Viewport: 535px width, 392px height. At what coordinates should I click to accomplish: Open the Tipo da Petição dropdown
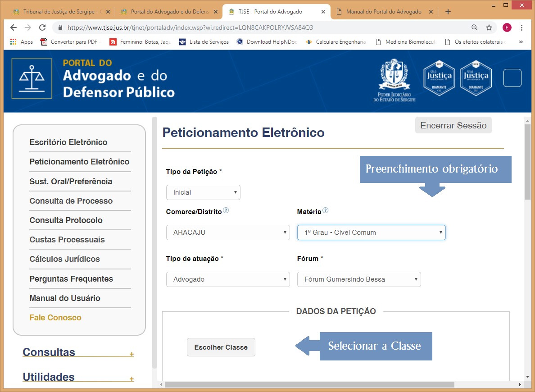pyautogui.click(x=203, y=192)
